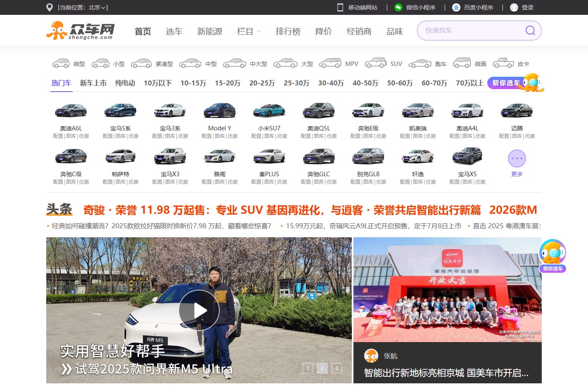The width and height of the screenshot is (588, 385).
Task: Open the current location Beijing dropdown
Action: click(x=83, y=7)
